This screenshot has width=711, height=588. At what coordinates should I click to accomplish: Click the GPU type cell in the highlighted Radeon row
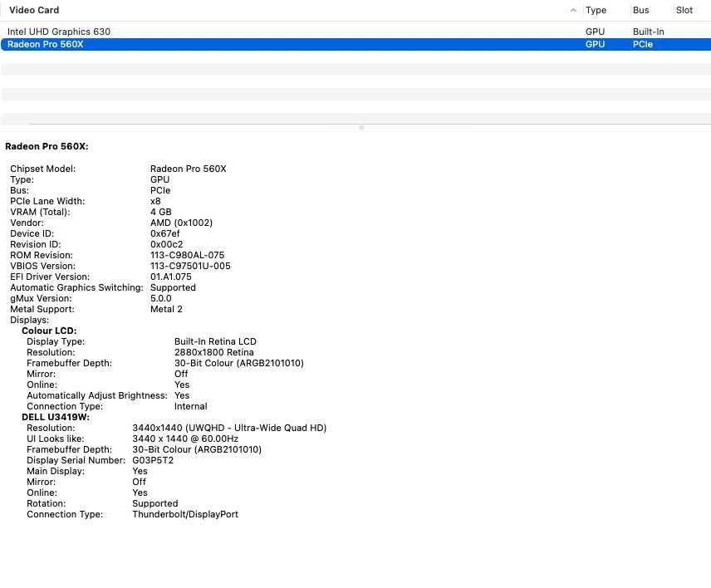[x=595, y=44]
